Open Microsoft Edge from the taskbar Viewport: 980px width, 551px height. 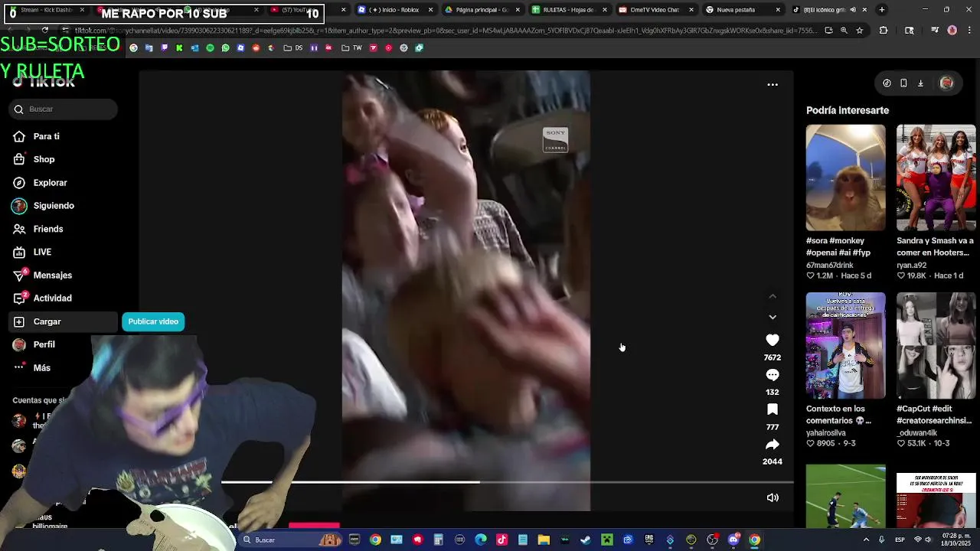click(481, 540)
